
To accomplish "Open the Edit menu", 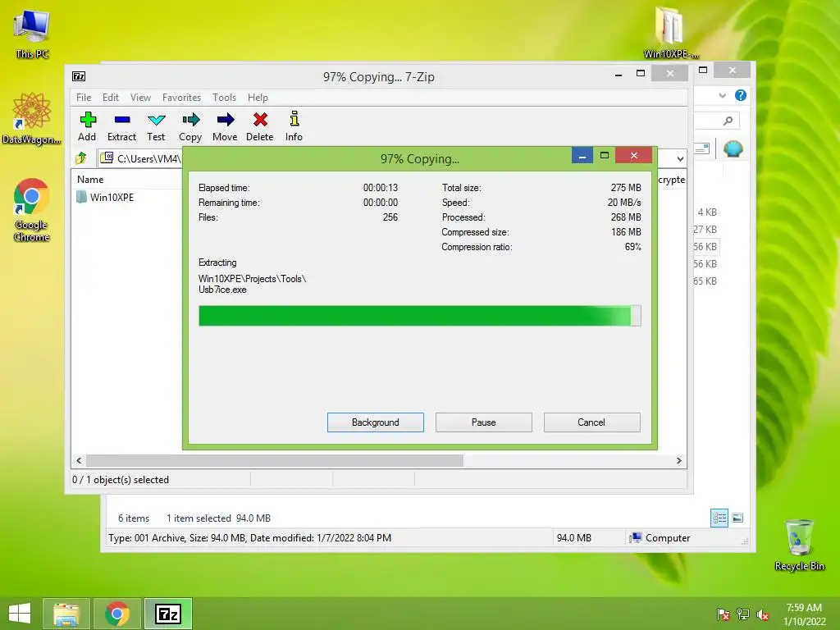I will pos(111,98).
